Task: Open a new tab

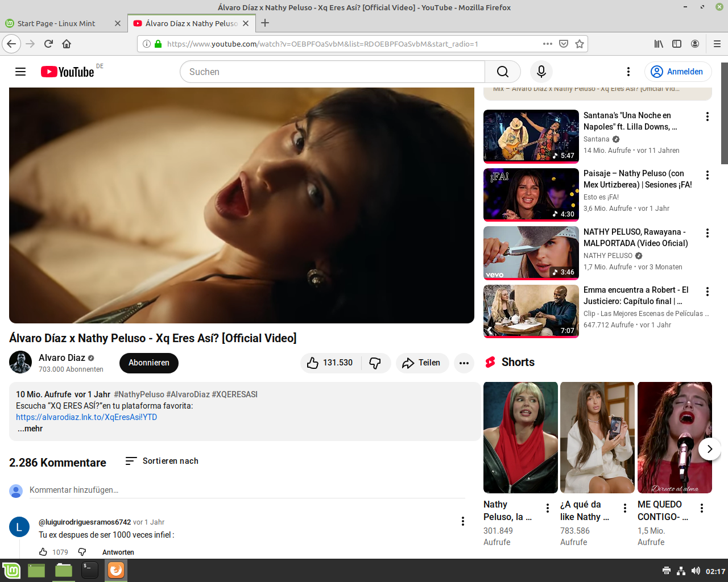Action: point(265,23)
